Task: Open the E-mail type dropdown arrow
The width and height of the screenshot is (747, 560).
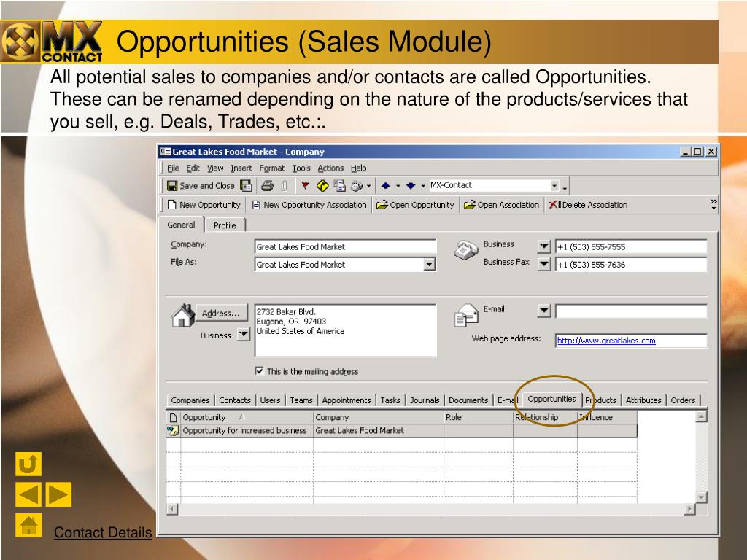Action: [543, 311]
